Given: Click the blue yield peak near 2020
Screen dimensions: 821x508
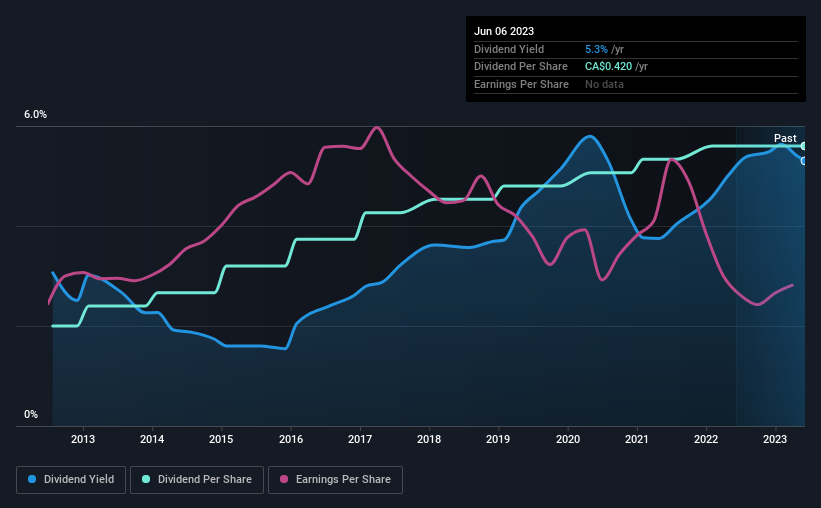Looking at the screenshot, I should [x=590, y=137].
